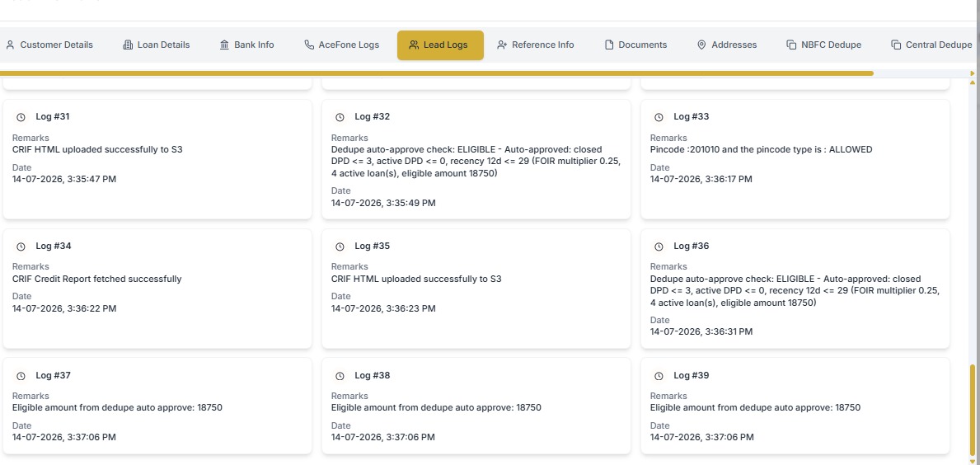Select the Log #38 heading
This screenshot has height=465, width=980.
[372, 376]
